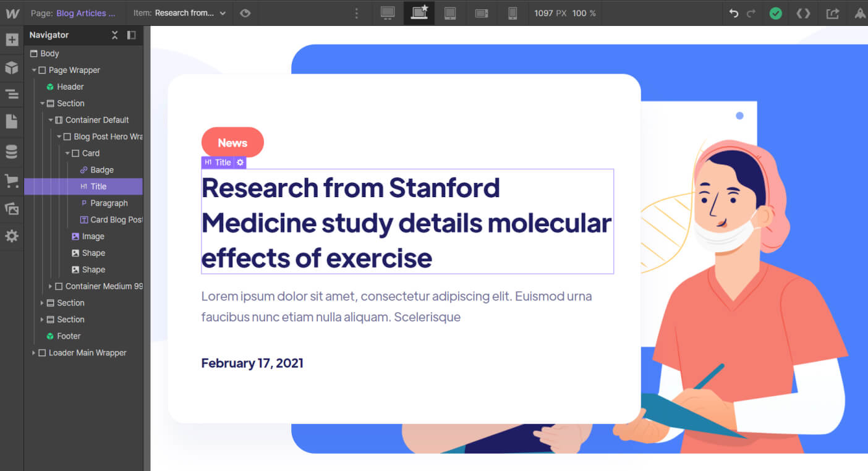Collapse the Card node arrow
The width and height of the screenshot is (868, 471).
67,153
